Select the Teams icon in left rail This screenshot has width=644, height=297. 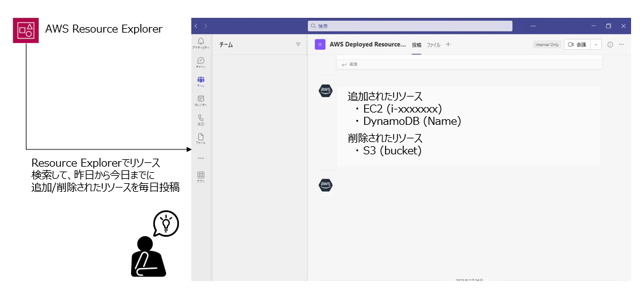[x=201, y=81]
